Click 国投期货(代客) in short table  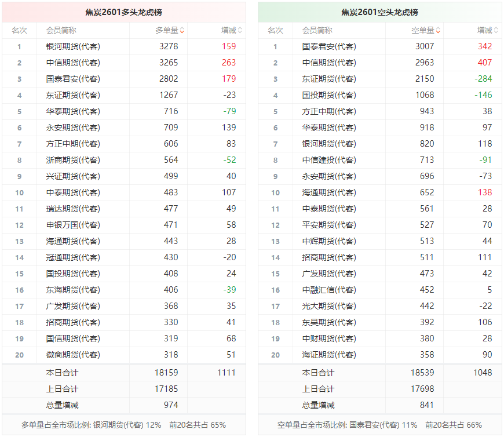point(329,95)
